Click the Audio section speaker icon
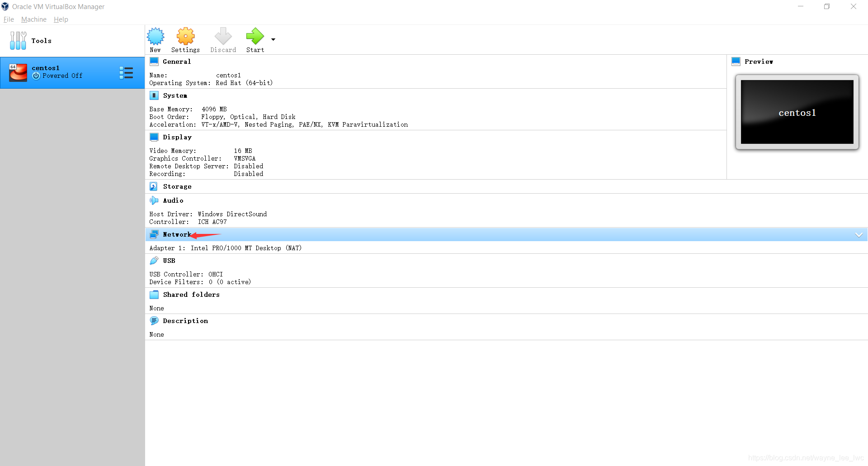 (x=154, y=200)
